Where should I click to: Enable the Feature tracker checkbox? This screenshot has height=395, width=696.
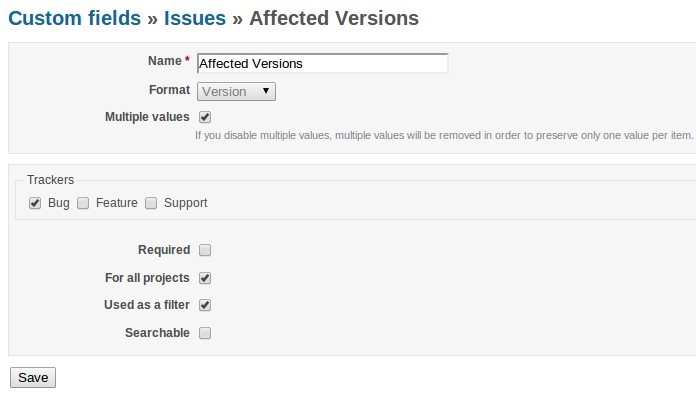point(83,203)
